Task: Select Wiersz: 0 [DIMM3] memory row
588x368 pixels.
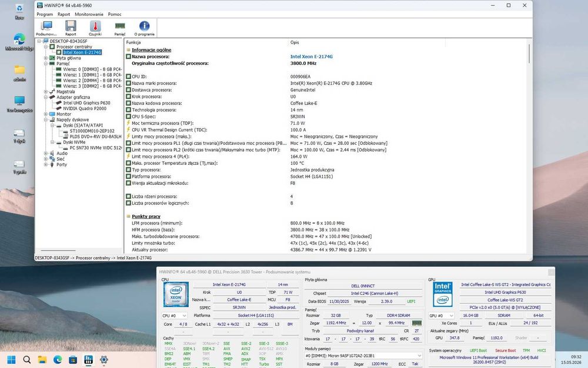Action: tap(92, 69)
